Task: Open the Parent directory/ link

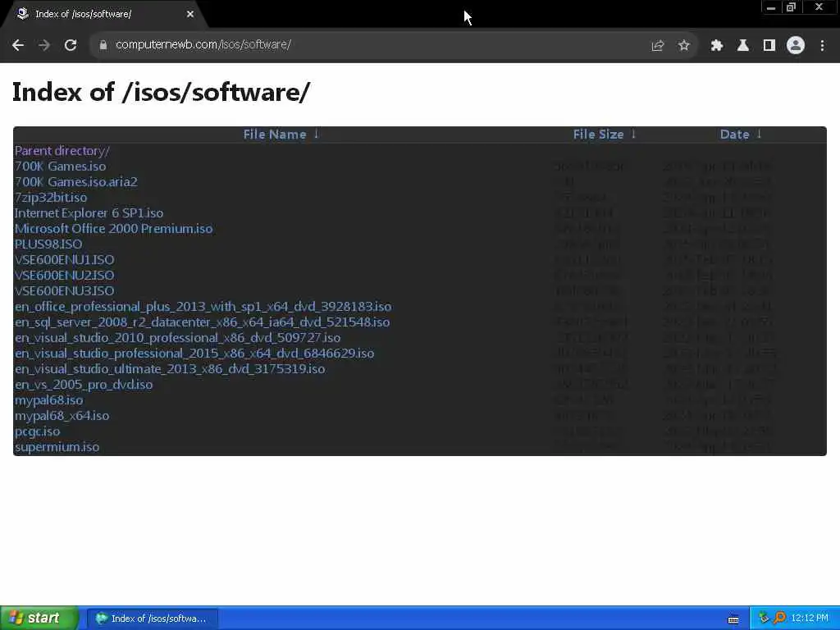Action: click(x=62, y=151)
